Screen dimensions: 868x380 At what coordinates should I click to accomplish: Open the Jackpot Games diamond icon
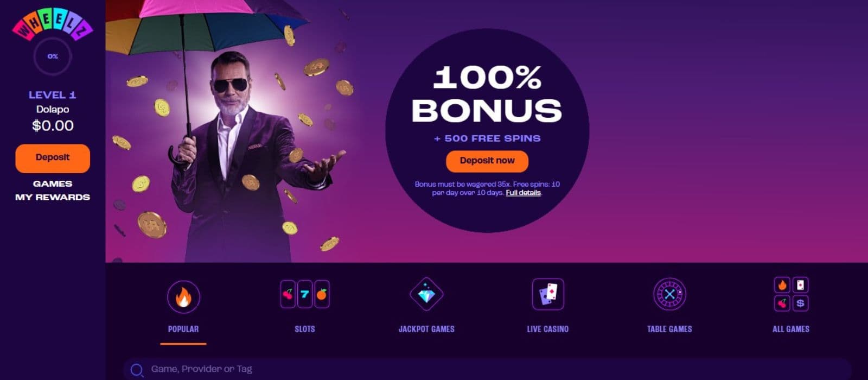click(x=426, y=294)
